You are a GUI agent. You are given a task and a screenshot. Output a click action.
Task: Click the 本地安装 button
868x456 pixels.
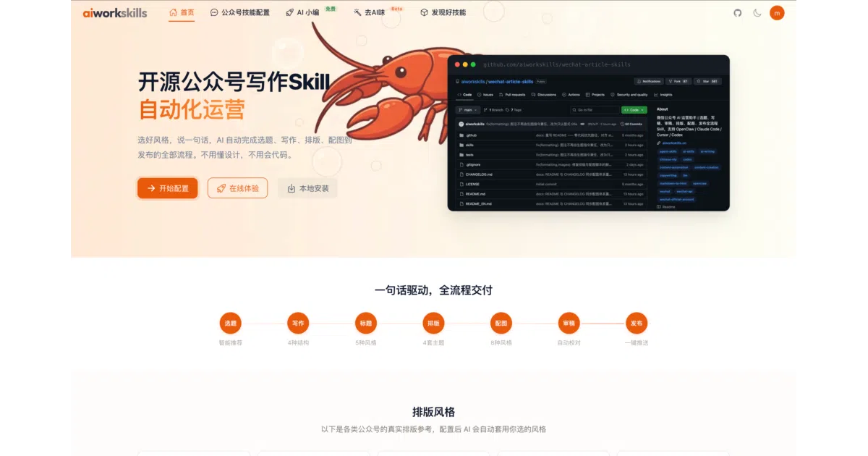(307, 188)
